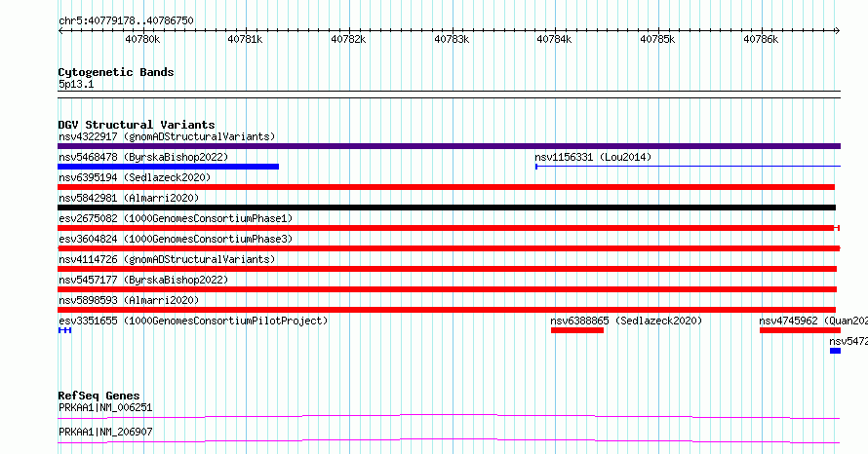Click the nsv6388865 Sedlazeck2020 label
This screenshot has width=868, height=454.
(x=626, y=321)
